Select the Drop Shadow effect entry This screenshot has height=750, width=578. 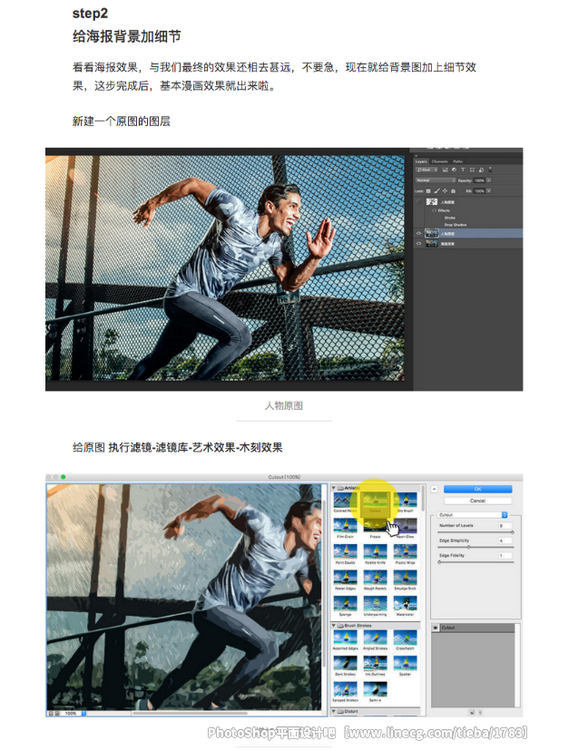pos(456,225)
